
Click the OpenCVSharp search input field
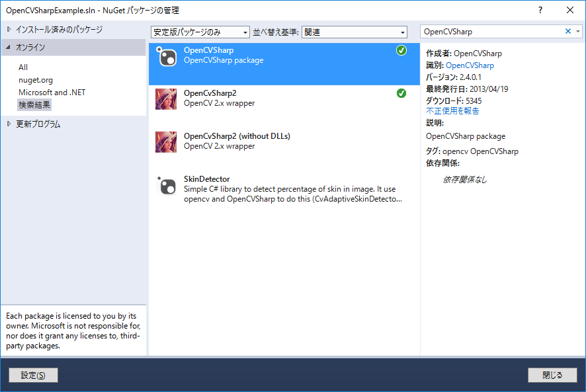click(x=491, y=32)
